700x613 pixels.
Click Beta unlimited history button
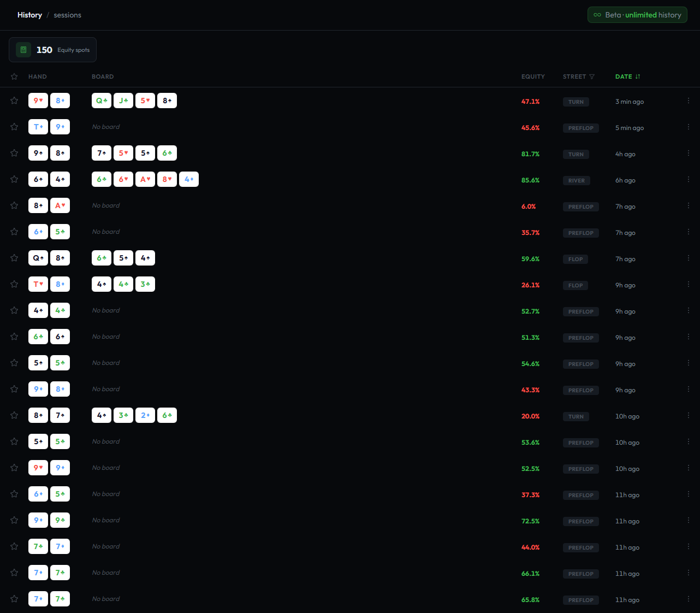pyautogui.click(x=637, y=15)
